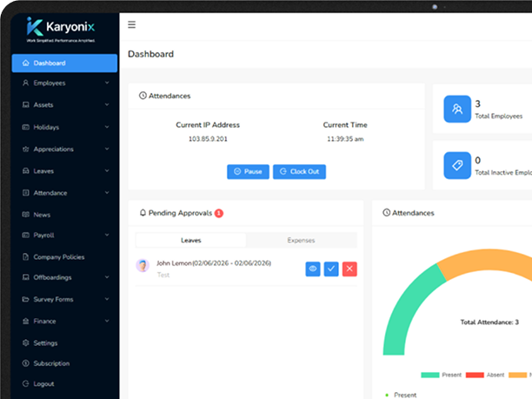Switch to the Expenses tab
Screen dimensions: 532x399
[x=301, y=240]
